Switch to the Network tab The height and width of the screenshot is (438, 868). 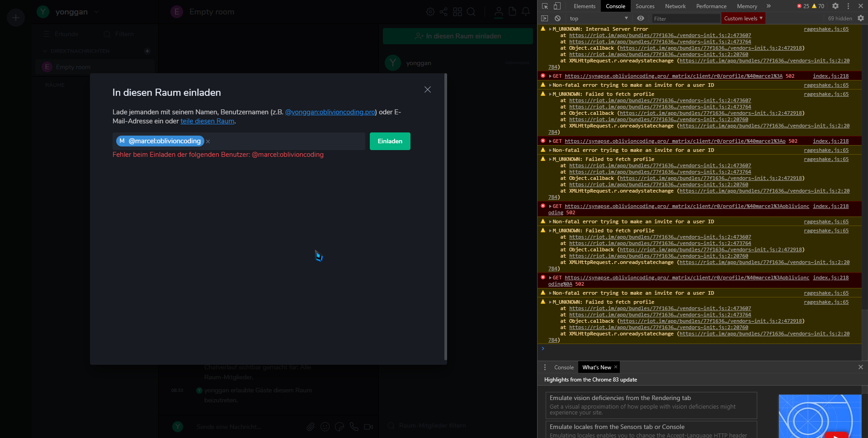pyautogui.click(x=675, y=6)
